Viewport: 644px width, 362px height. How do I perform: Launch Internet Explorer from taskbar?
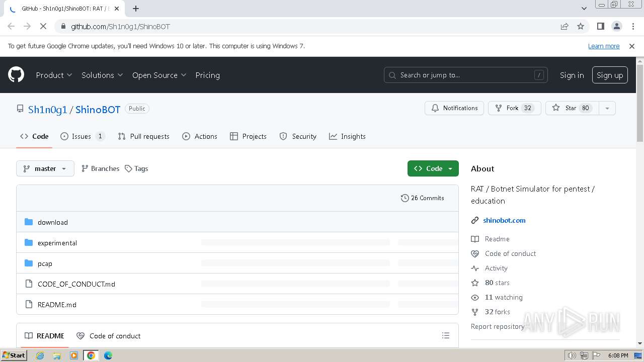(40, 355)
